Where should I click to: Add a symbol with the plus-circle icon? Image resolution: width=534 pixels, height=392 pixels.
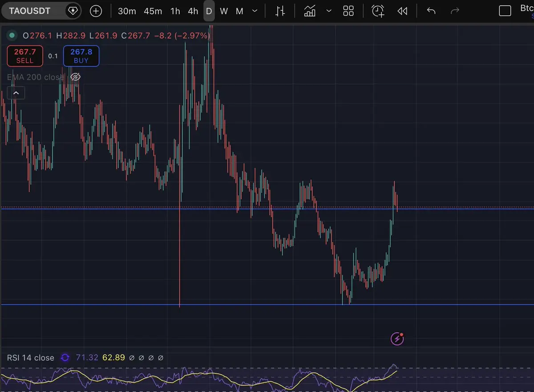[96, 11]
